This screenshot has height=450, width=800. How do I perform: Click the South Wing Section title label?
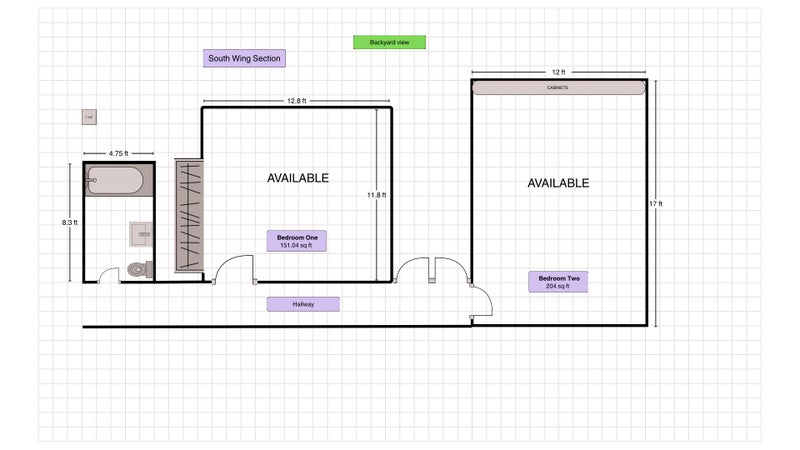[x=245, y=59]
